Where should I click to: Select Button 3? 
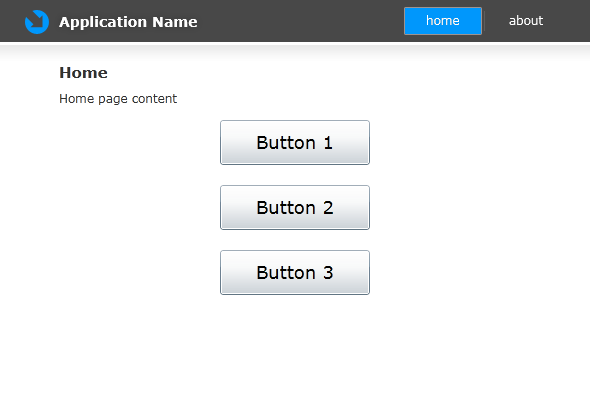pos(295,273)
